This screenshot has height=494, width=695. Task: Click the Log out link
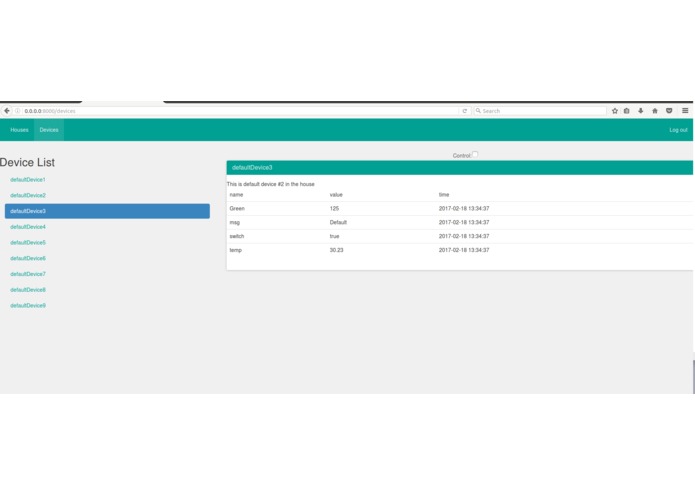pyautogui.click(x=678, y=130)
